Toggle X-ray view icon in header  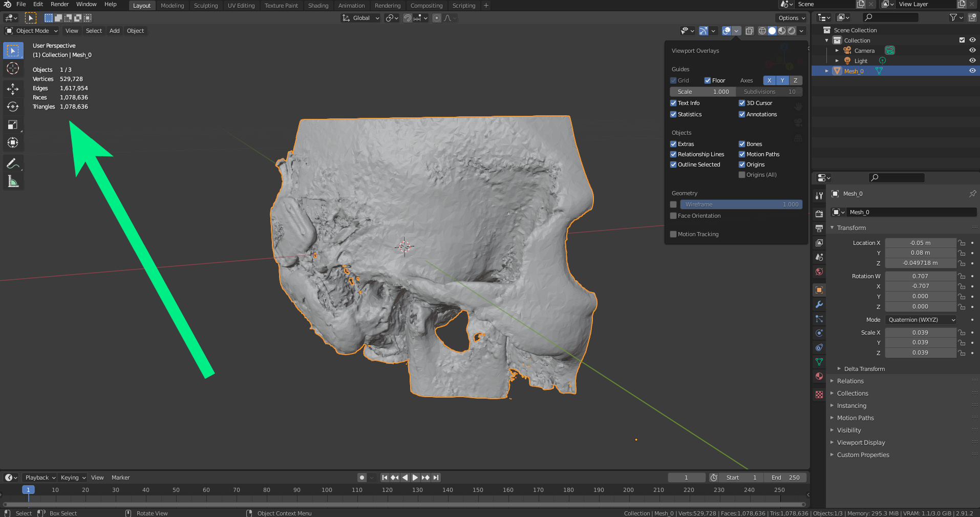pyautogui.click(x=749, y=31)
